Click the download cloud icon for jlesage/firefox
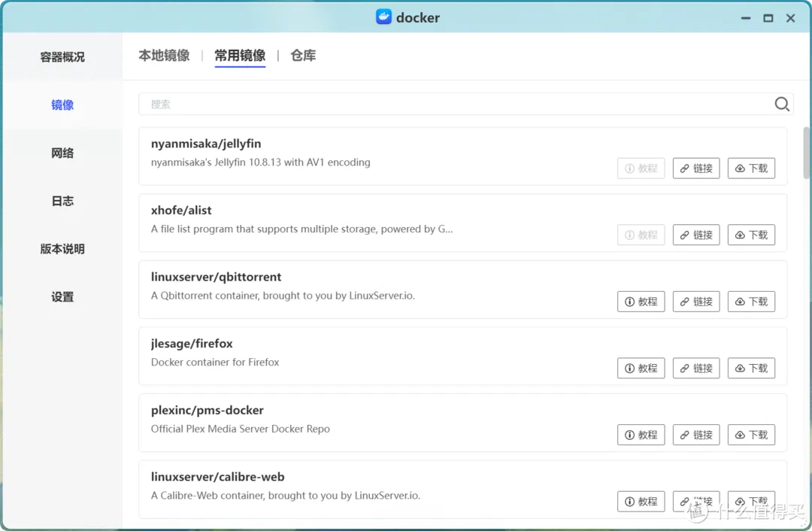 [741, 368]
